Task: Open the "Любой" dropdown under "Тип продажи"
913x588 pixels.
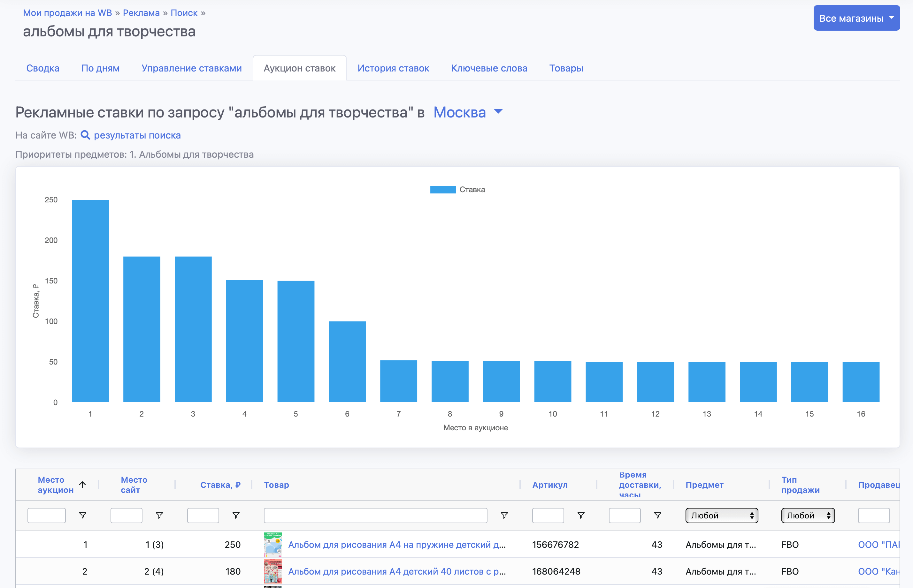Action: click(808, 515)
